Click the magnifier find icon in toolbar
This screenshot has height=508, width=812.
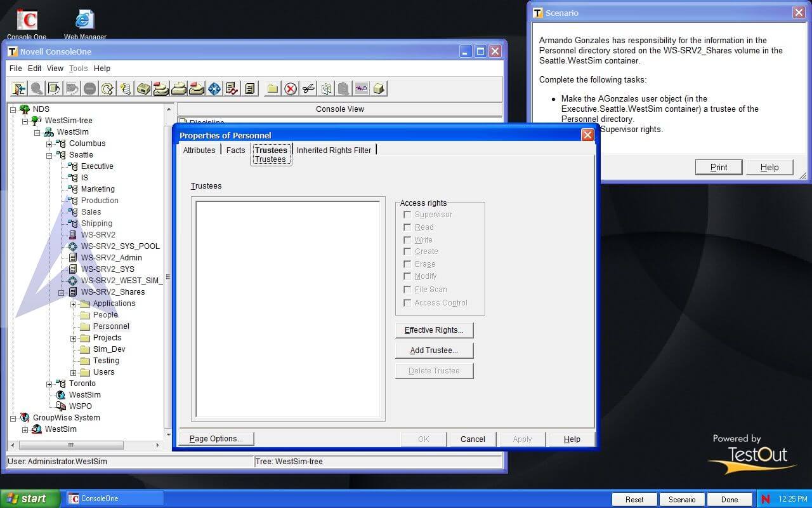(x=37, y=89)
